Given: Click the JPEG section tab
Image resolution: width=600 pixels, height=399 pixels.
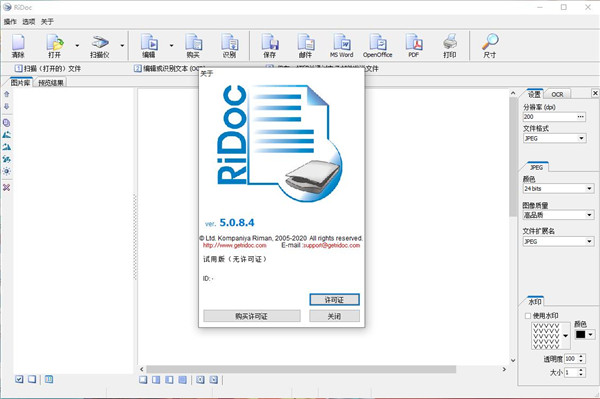Looking at the screenshot, I should tap(536, 168).
